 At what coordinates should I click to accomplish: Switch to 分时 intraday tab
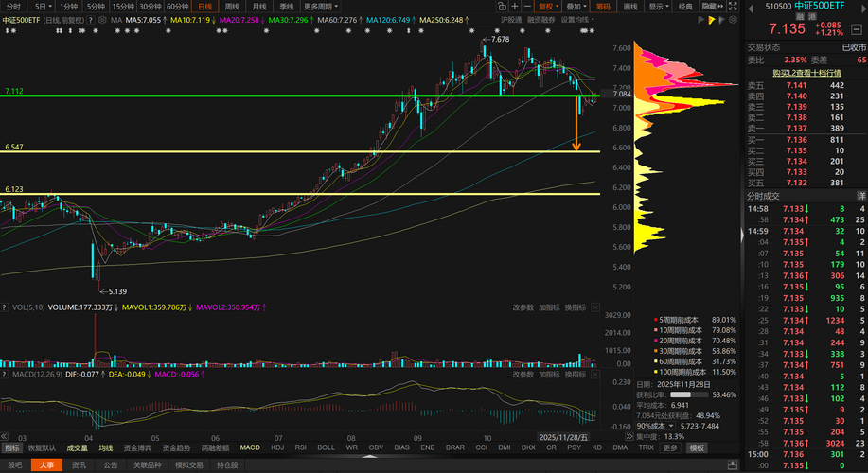point(13,7)
